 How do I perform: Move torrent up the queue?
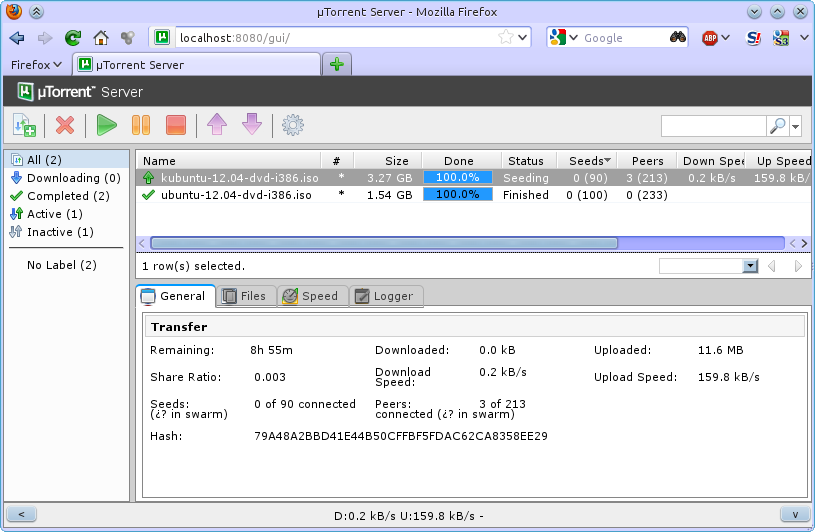click(217, 125)
